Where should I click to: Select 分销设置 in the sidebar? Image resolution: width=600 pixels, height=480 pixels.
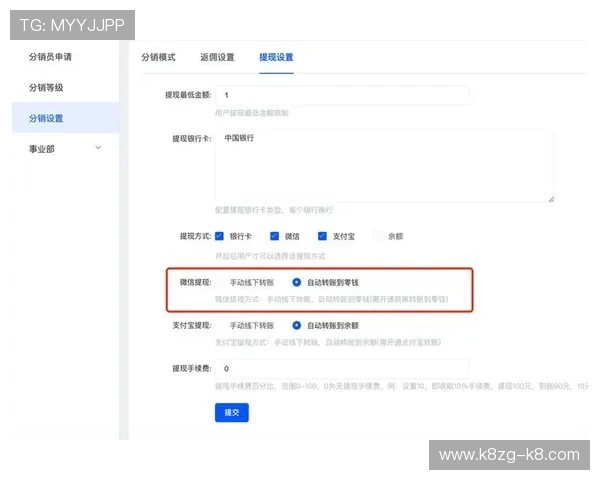click(x=65, y=118)
